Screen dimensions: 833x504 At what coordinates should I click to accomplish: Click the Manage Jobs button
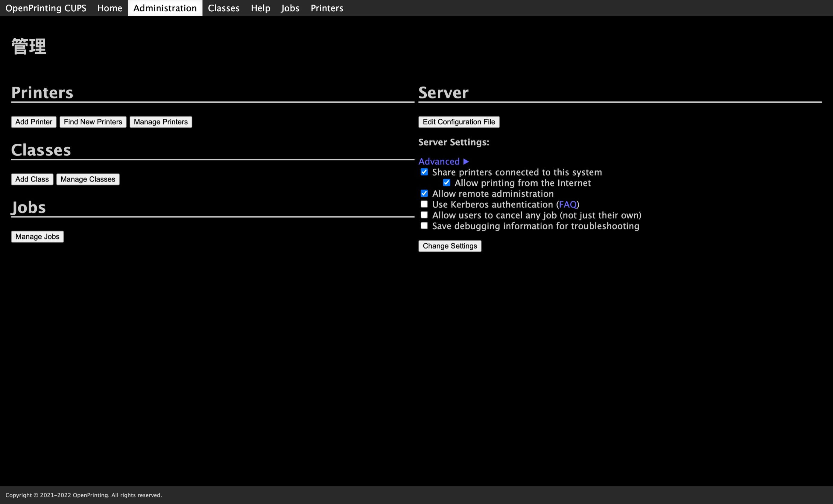click(37, 237)
